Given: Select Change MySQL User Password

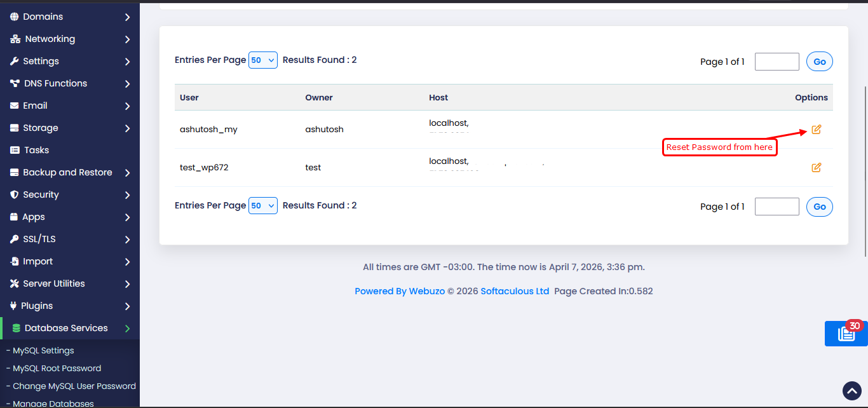Looking at the screenshot, I should (x=74, y=386).
